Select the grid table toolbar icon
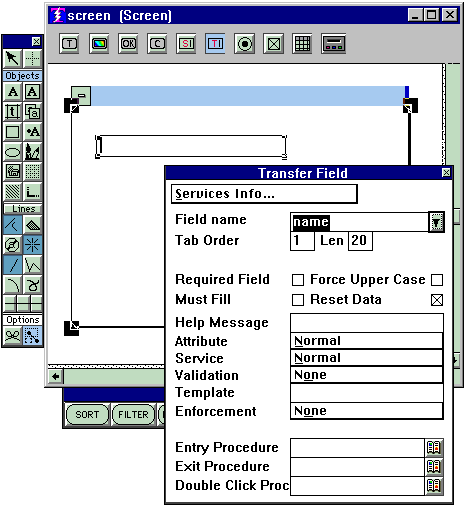465x506 pixels. point(303,43)
